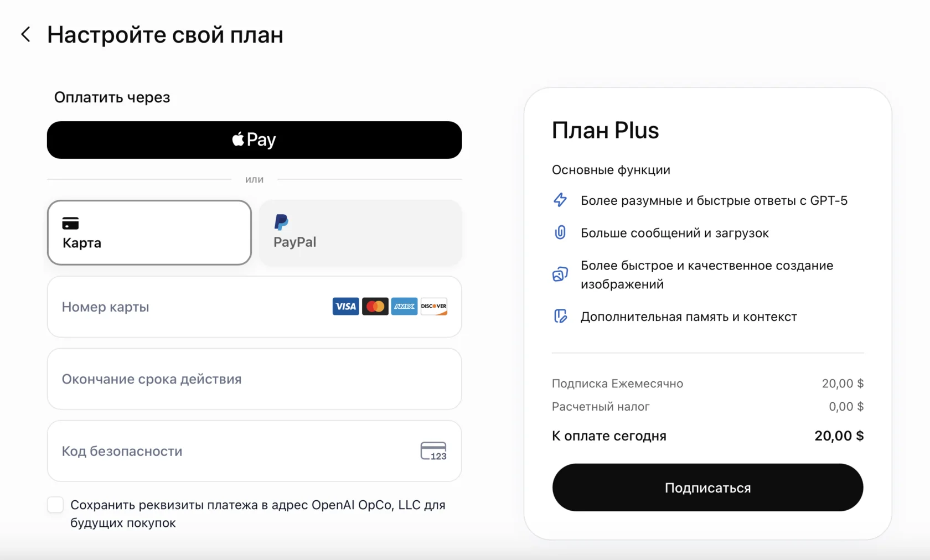Go back with the left arrow icon
Screen dimensions: 930x560
[x=25, y=34]
